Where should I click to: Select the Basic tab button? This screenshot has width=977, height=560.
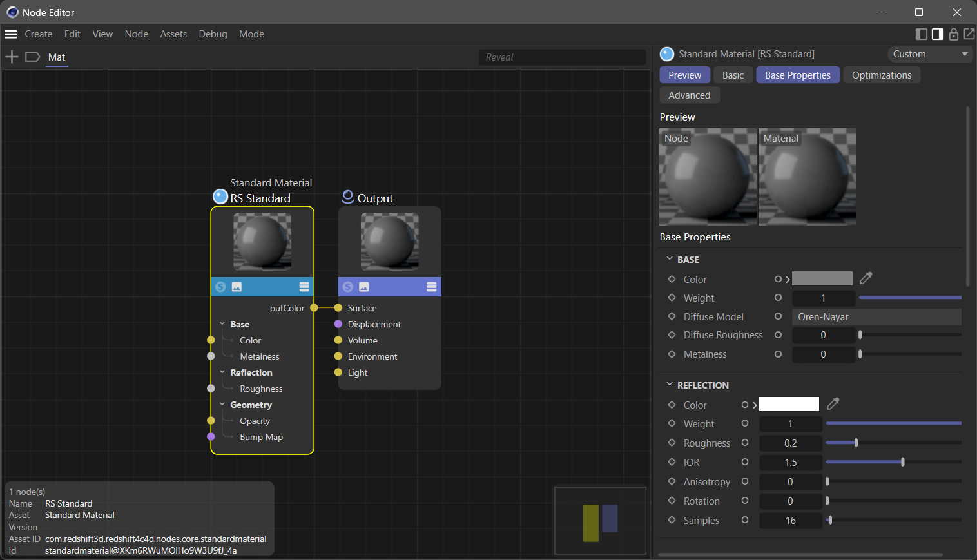[733, 75]
